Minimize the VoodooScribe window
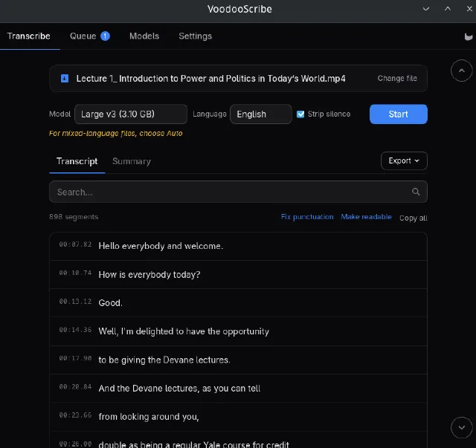 point(426,9)
